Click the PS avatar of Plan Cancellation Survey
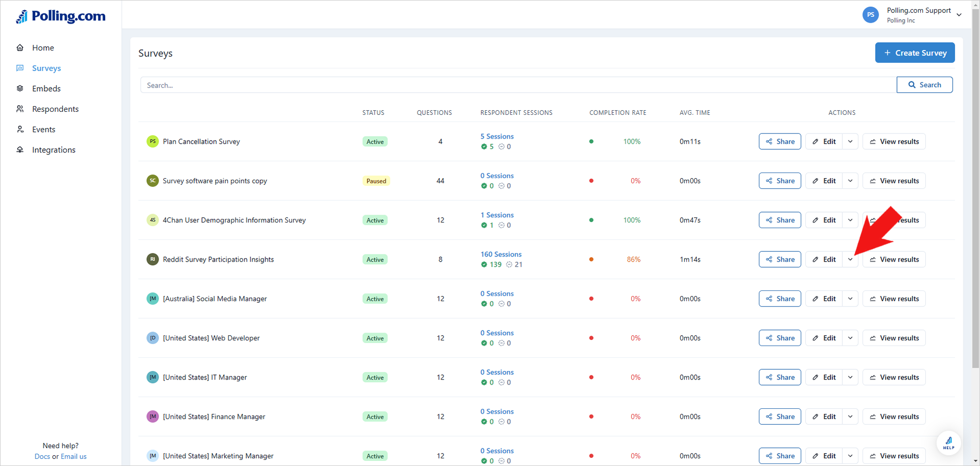The height and width of the screenshot is (466, 980). [x=153, y=141]
